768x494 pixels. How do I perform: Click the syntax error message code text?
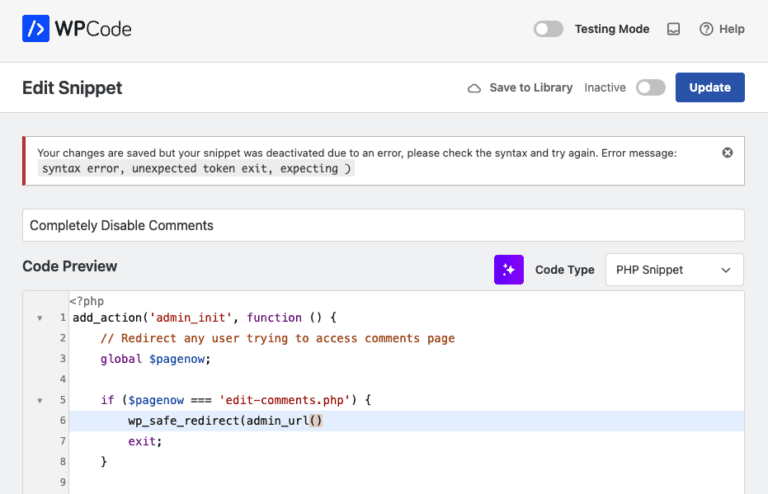tap(196, 168)
